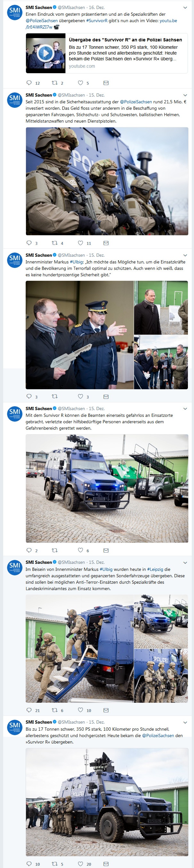Viewport: 194px width, 868px height.
Task: Retweet the last tweet with 5 retweets
Action: click(x=55, y=864)
